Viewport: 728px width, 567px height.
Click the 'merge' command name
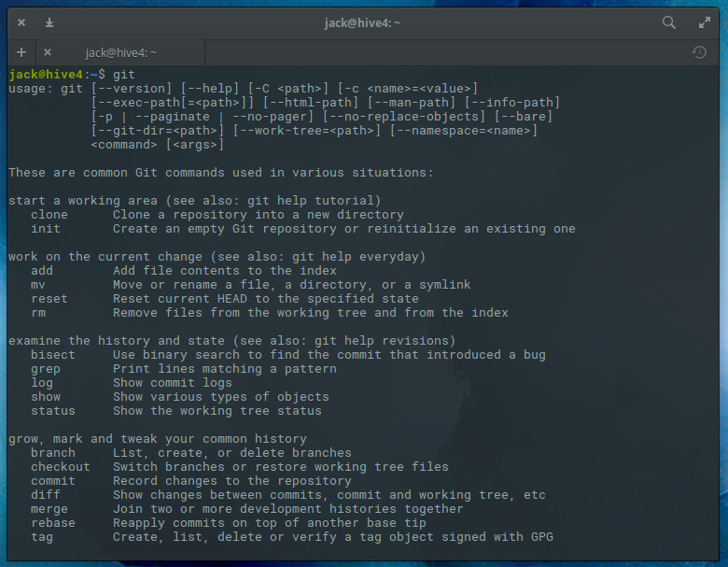[49, 509]
